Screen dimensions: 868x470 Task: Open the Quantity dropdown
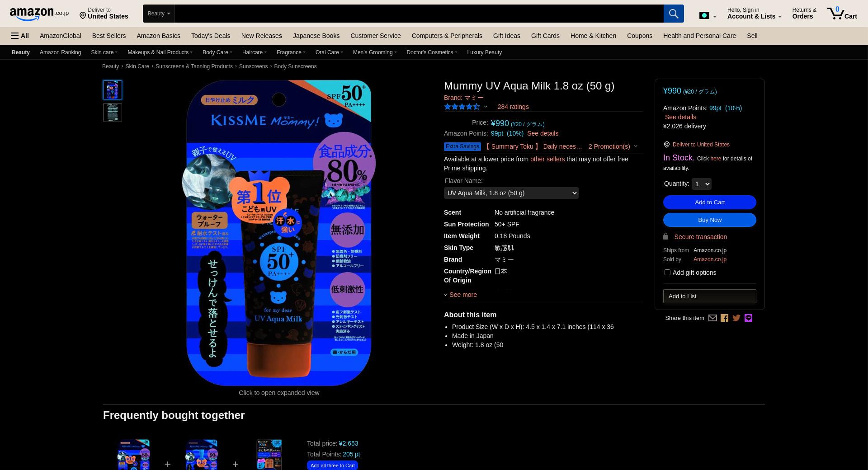[x=701, y=184]
